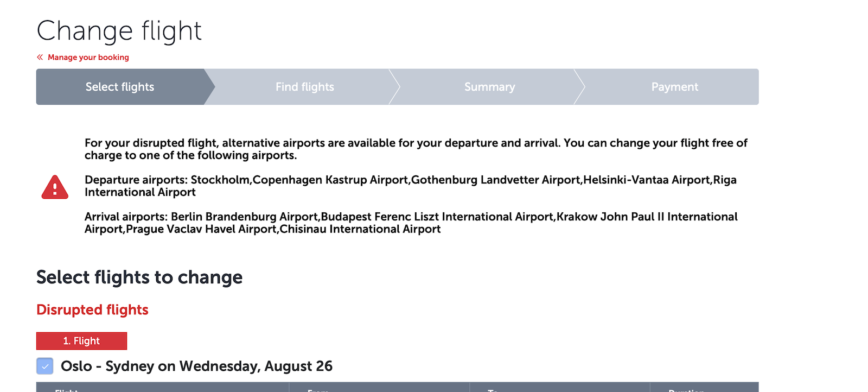This screenshot has height=392, width=868.
Task: Uncheck the Oslo - Sydney flight checkbox
Action: (45, 366)
